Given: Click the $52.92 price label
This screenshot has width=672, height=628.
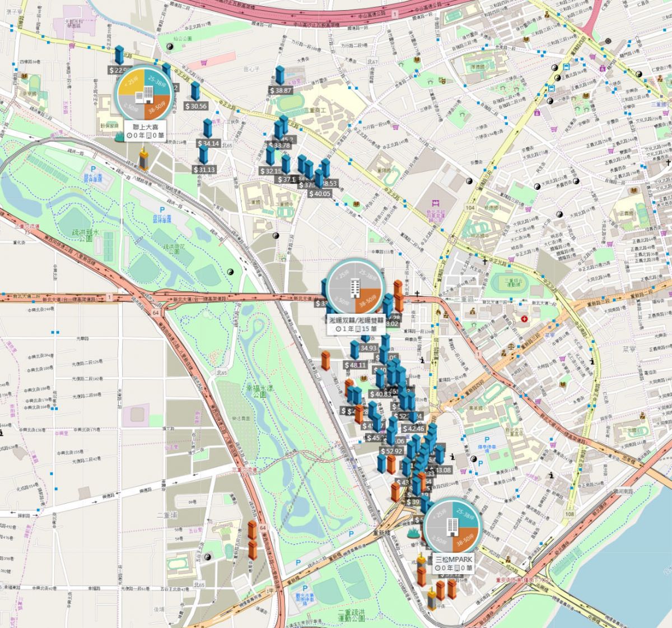Looking at the screenshot, I should point(393,451).
